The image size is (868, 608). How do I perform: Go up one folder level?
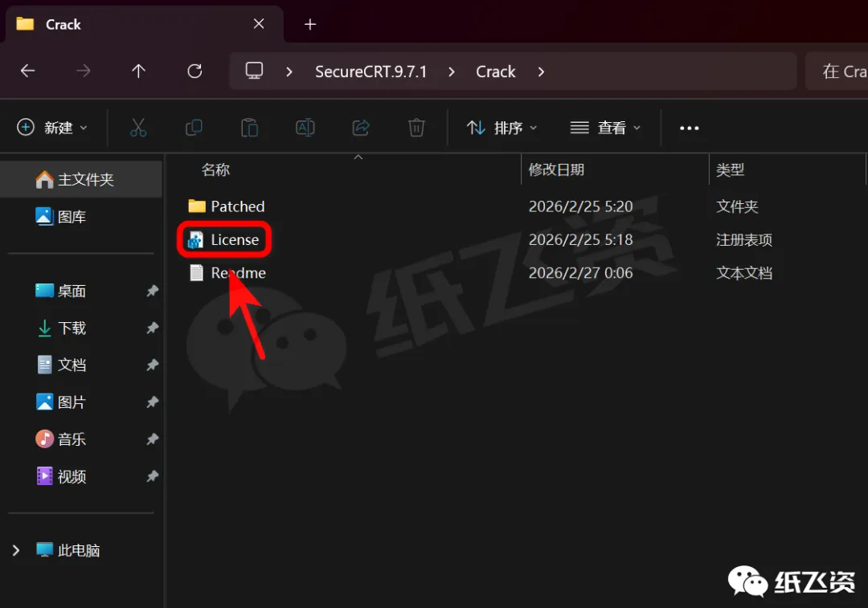[x=138, y=71]
